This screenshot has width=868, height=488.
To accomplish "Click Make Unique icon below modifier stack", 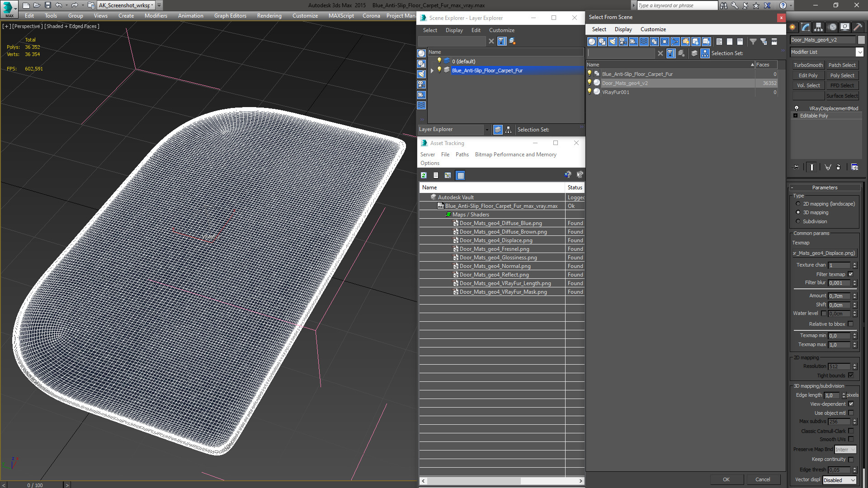I will (x=828, y=167).
